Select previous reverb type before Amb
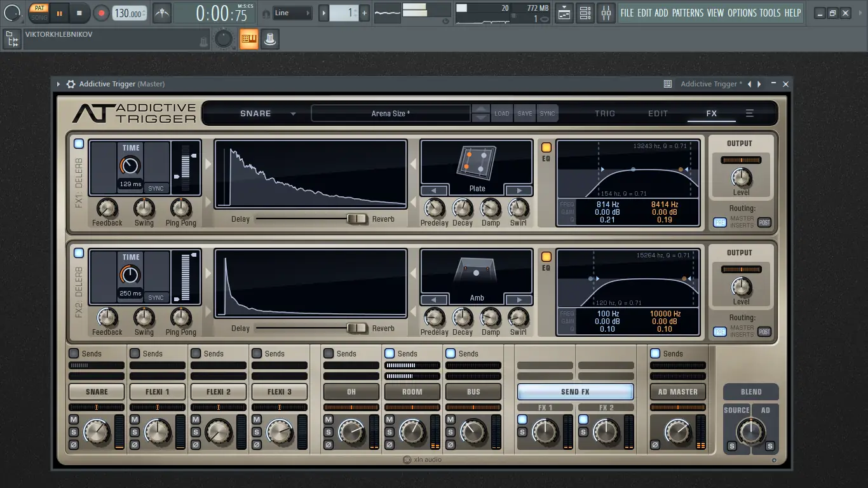Image resolution: width=868 pixels, height=488 pixels. click(x=435, y=300)
